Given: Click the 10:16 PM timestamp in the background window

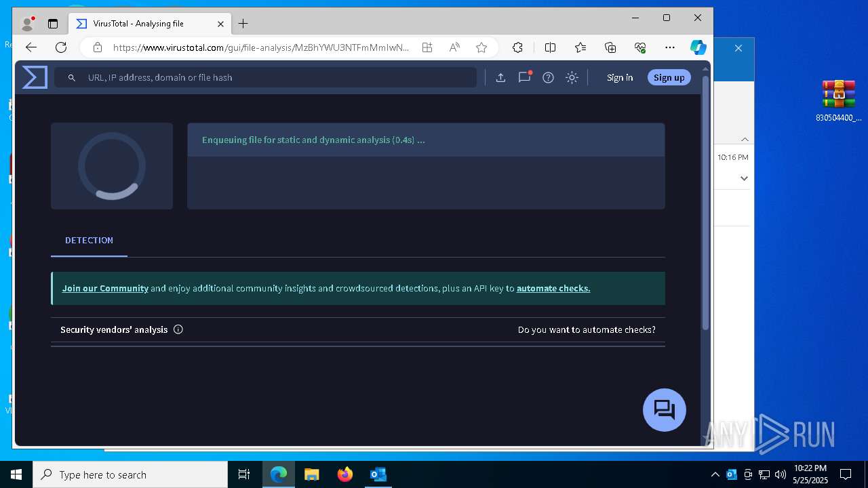Looking at the screenshot, I should tap(733, 157).
